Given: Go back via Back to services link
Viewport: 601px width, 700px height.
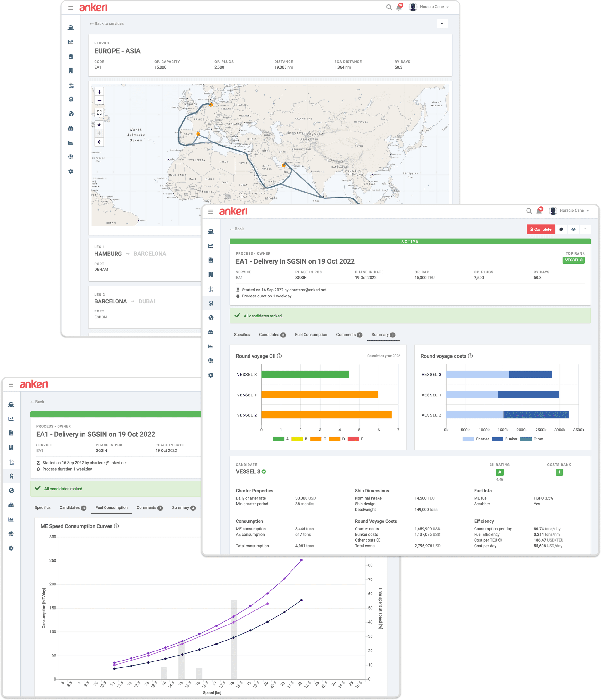Looking at the screenshot, I should point(107,24).
